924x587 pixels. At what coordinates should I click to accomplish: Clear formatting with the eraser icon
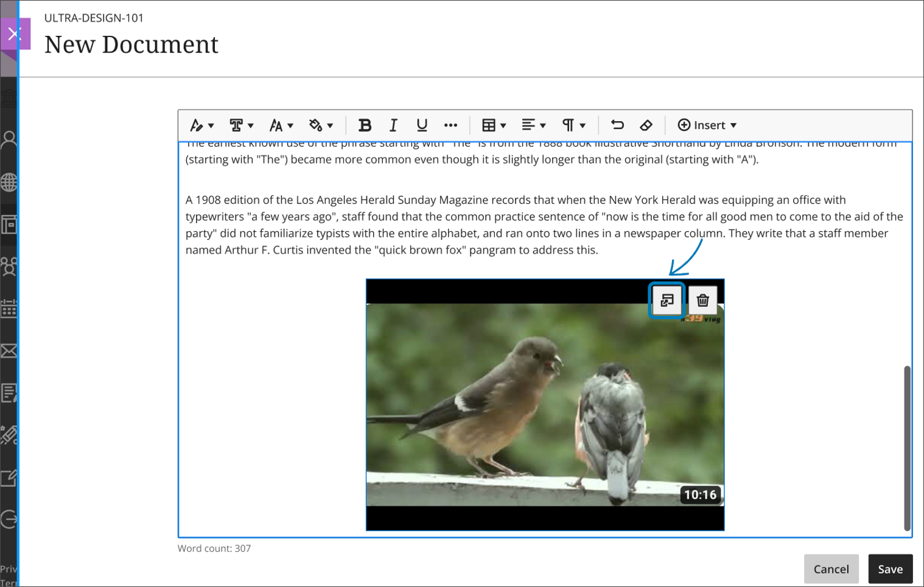click(x=646, y=125)
